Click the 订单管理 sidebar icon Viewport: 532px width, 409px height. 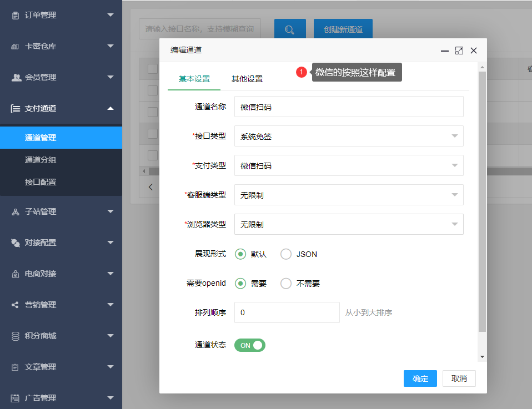[15, 16]
